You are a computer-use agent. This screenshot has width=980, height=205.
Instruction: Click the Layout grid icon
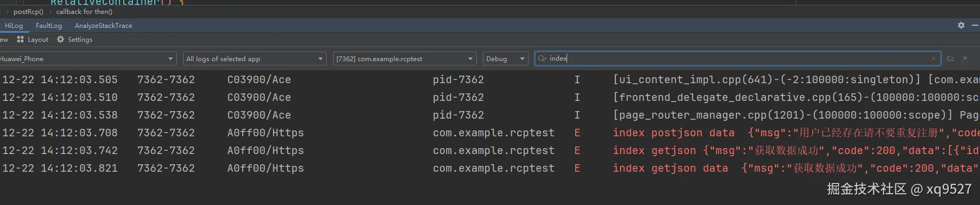tap(20, 39)
